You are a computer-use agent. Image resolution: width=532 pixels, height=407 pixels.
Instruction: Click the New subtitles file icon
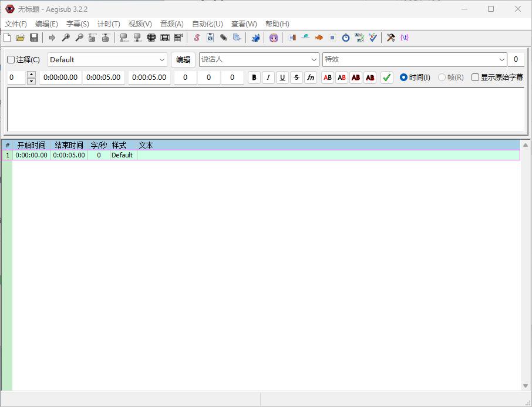pyautogui.click(x=7, y=38)
